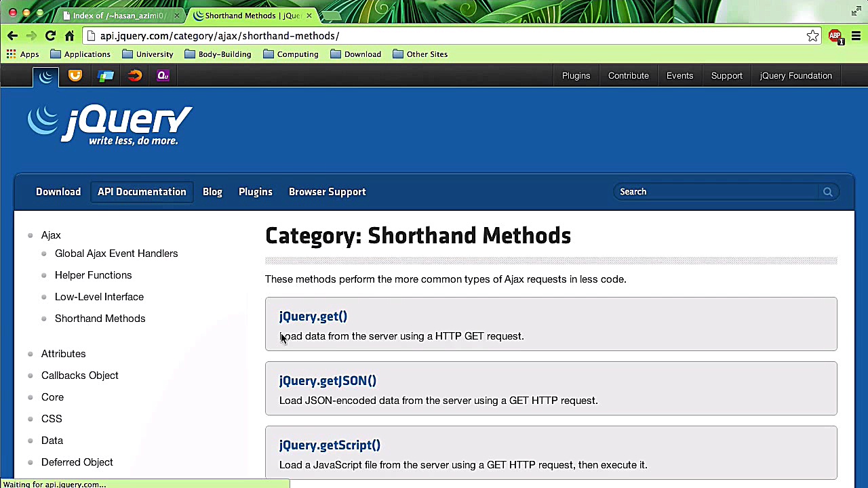Open the Apps grid shortcut in bookmarks bar
This screenshot has width=868, height=488.
point(23,54)
